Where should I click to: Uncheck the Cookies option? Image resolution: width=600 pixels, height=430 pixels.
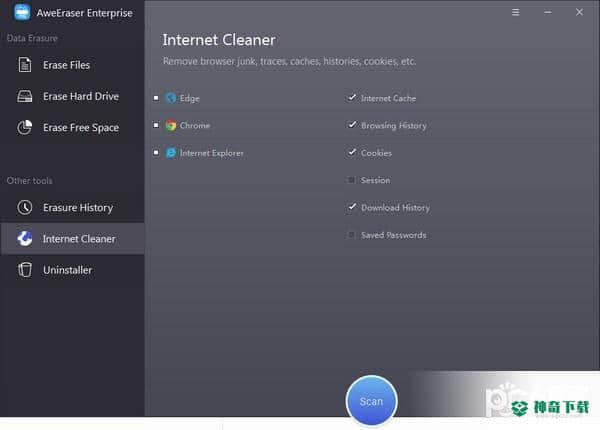(x=351, y=152)
